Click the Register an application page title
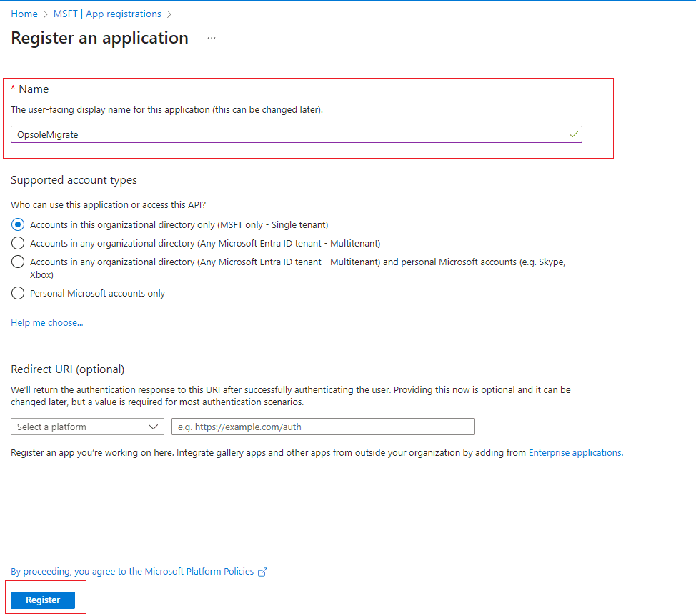The width and height of the screenshot is (696, 616). tap(99, 38)
